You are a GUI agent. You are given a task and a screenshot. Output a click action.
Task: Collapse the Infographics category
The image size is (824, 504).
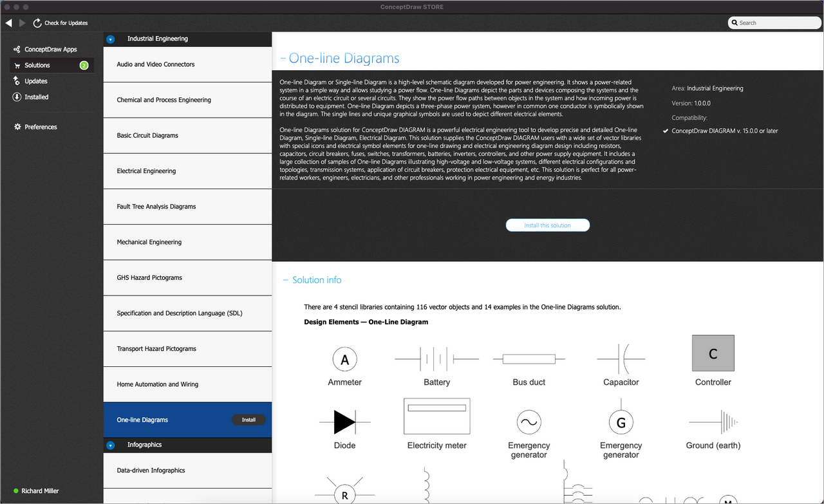click(x=110, y=445)
